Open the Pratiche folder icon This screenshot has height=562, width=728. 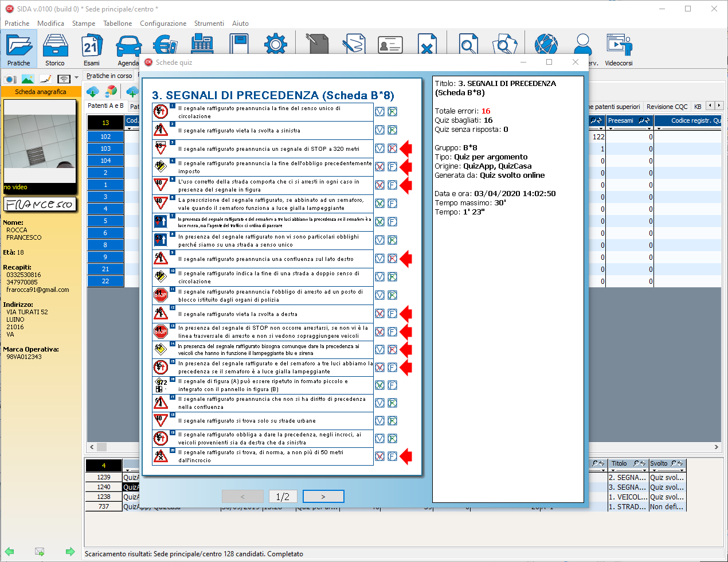(19, 49)
